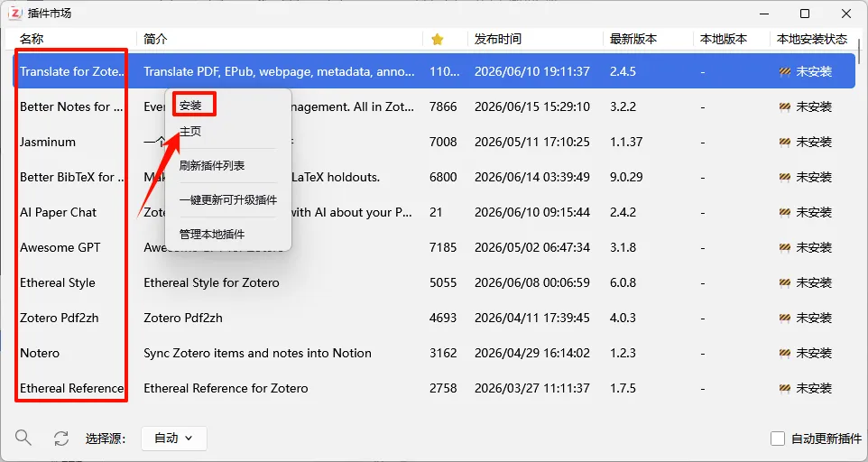Click latest version 4.0.3
Viewport: 868px width, 462px height.
coord(623,319)
